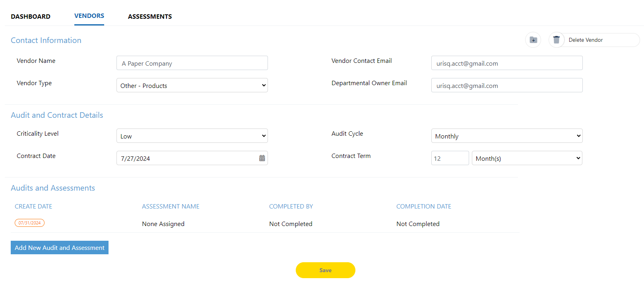
Task: Click the Completion Date column header
Action: click(x=424, y=207)
